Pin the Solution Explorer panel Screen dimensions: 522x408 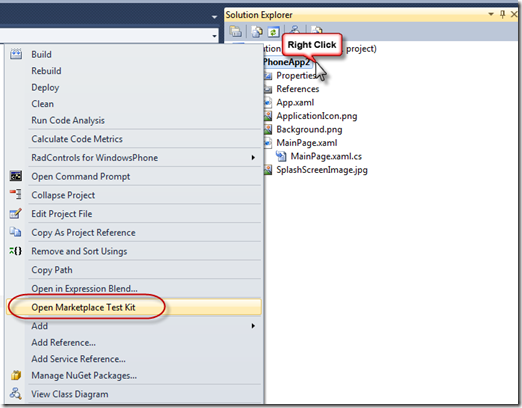(503, 14)
